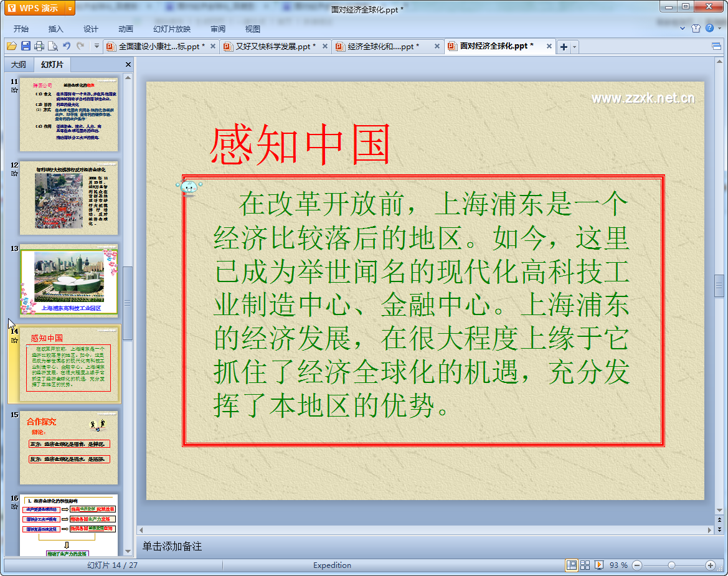The height and width of the screenshot is (576, 728).
Task: Click the green body text box on slide
Action: pos(423,311)
